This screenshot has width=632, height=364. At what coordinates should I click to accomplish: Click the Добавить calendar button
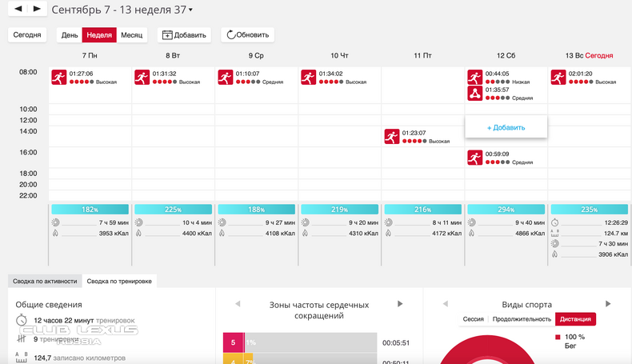184,35
